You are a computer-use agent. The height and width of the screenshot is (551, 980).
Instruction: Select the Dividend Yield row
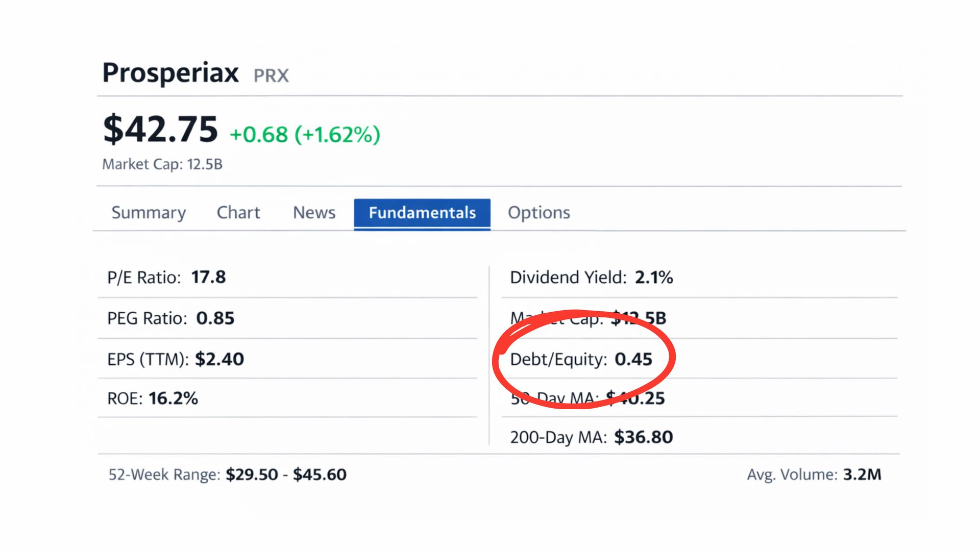[x=591, y=278]
